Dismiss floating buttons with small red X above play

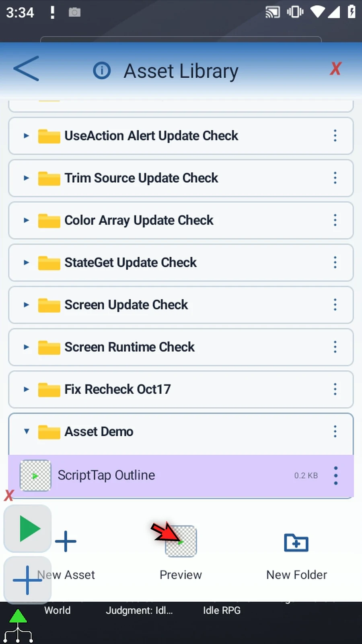pyautogui.click(x=9, y=495)
